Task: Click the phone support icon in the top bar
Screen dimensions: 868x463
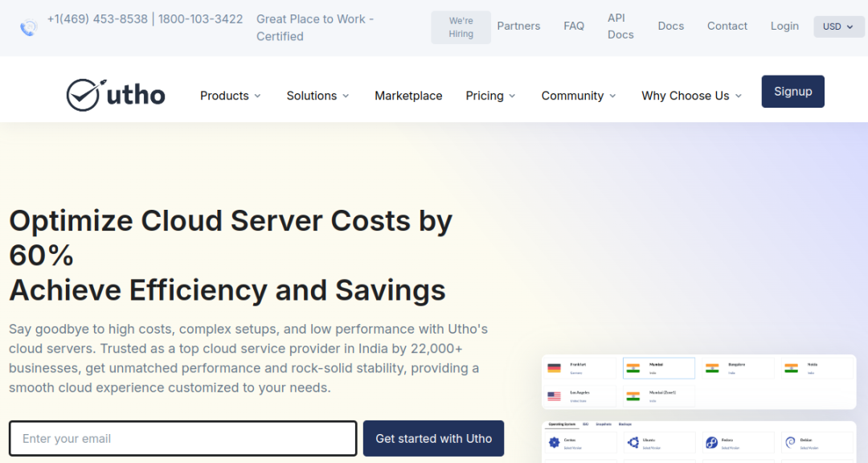Action: (29, 27)
